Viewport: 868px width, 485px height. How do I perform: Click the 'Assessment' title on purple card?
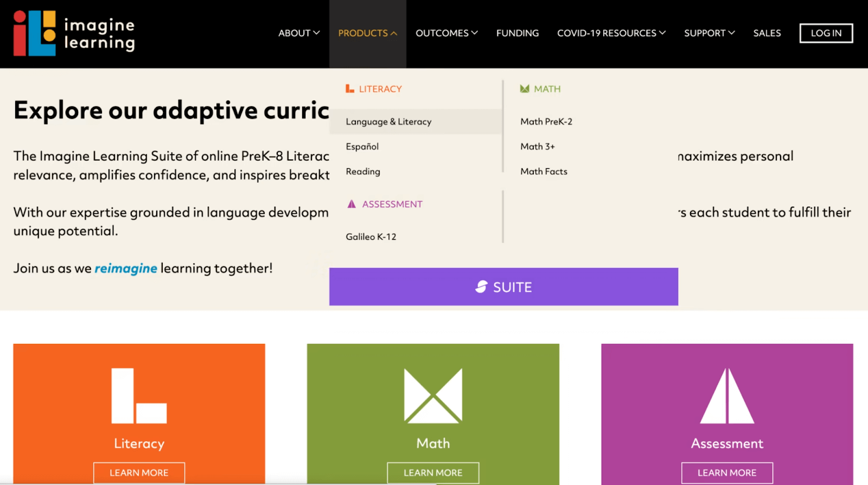pyautogui.click(x=727, y=443)
